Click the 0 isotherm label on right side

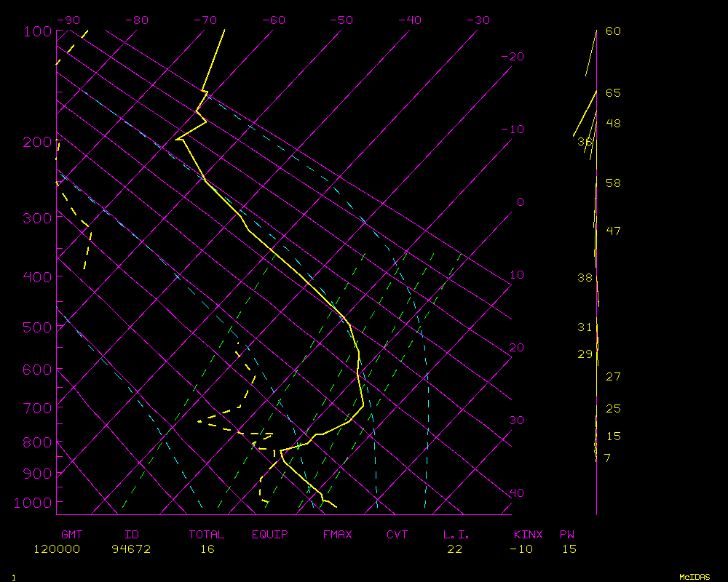coord(520,202)
